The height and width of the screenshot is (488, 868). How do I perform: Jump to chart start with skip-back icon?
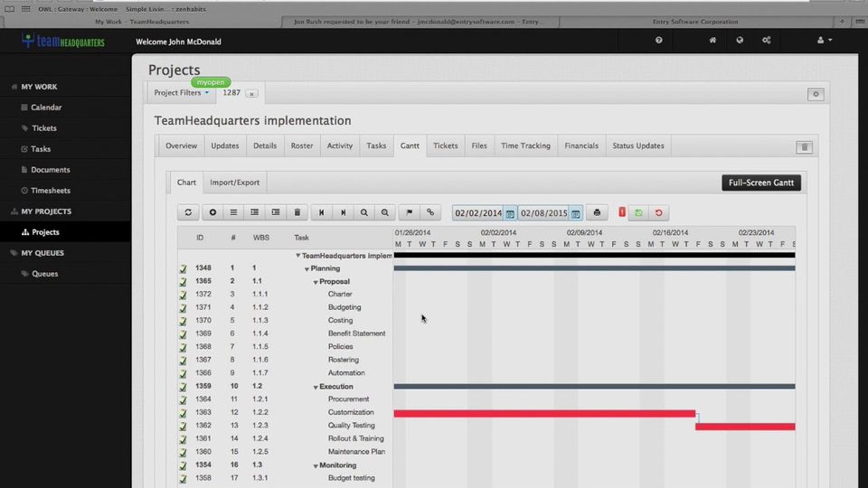(x=322, y=212)
